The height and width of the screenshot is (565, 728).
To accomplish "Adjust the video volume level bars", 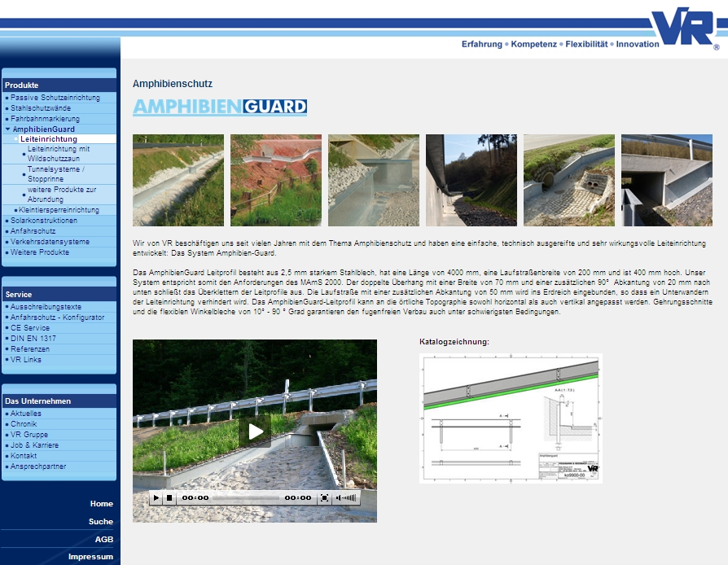I will coord(349,498).
